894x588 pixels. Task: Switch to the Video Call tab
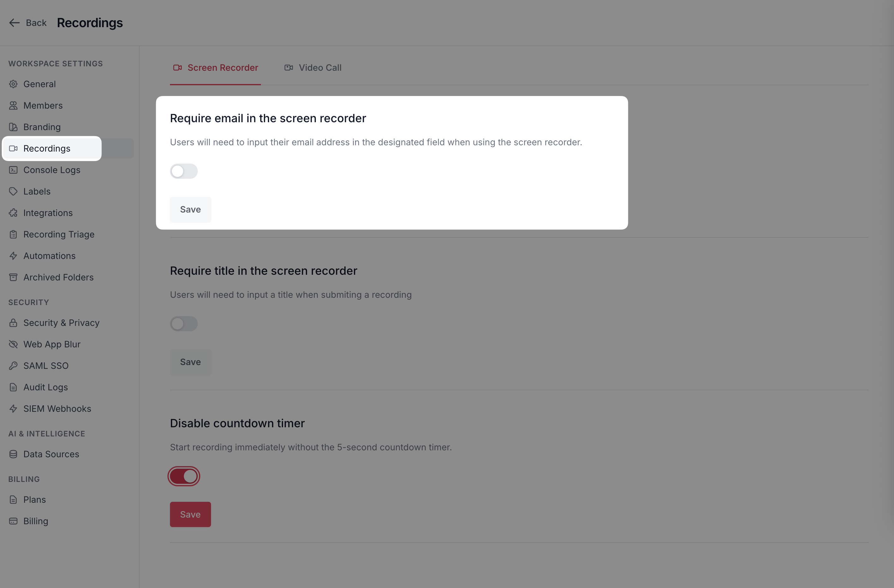(312, 68)
